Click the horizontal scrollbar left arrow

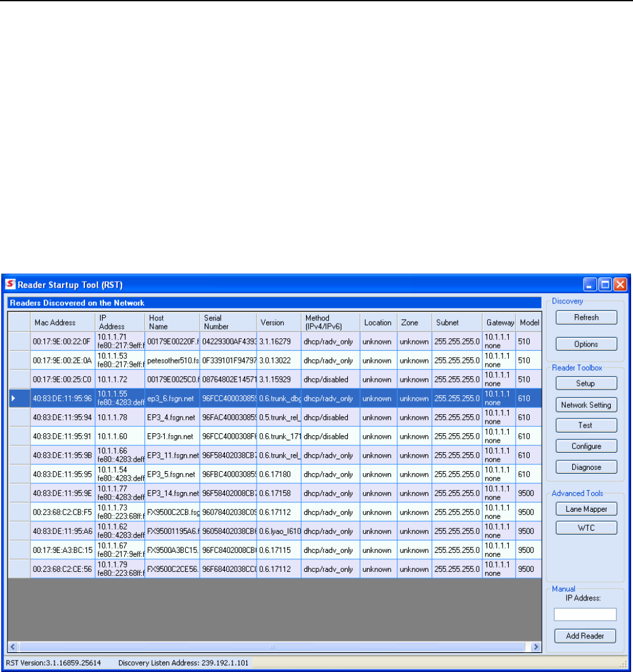click(x=13, y=647)
